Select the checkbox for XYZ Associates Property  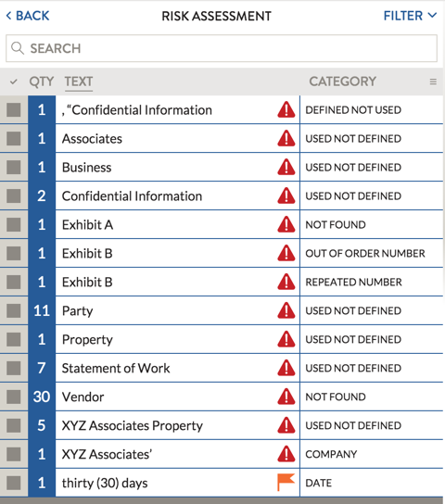14,425
